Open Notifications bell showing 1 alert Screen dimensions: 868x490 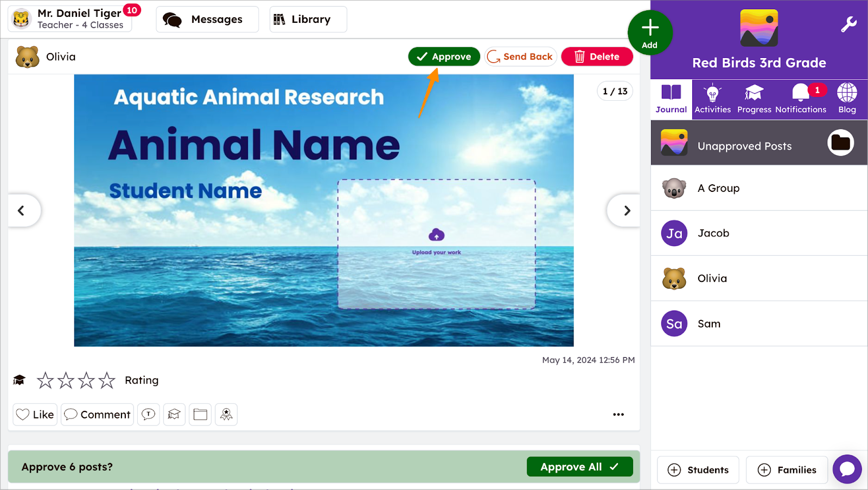point(800,99)
